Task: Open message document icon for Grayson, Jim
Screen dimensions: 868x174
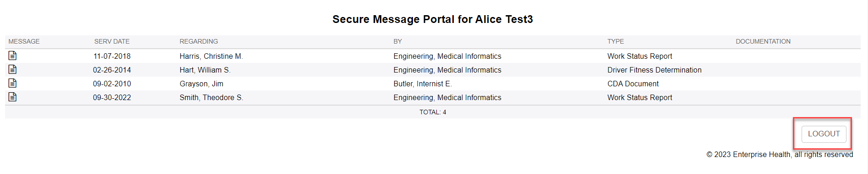Action: tap(12, 83)
